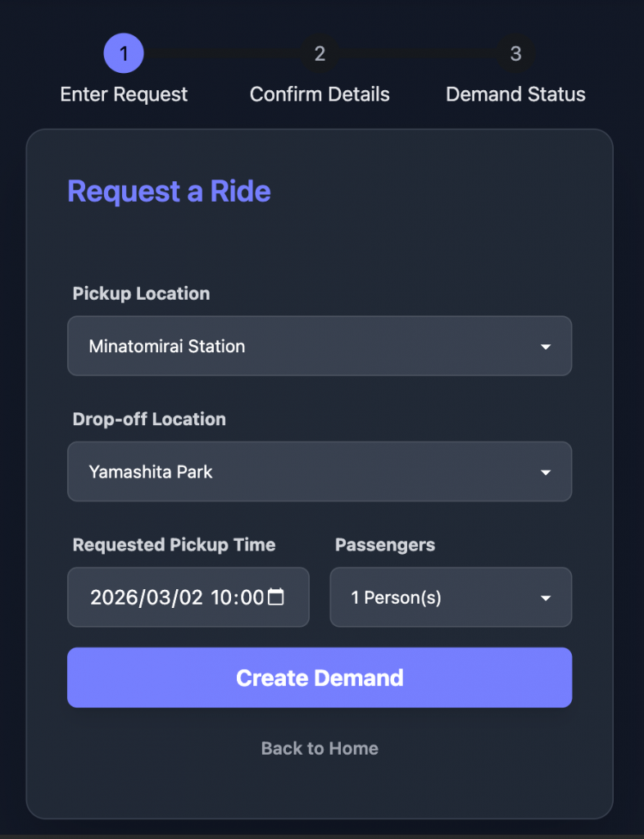This screenshot has width=644, height=839.
Task: Select the Enter Request step label
Action: point(124,94)
